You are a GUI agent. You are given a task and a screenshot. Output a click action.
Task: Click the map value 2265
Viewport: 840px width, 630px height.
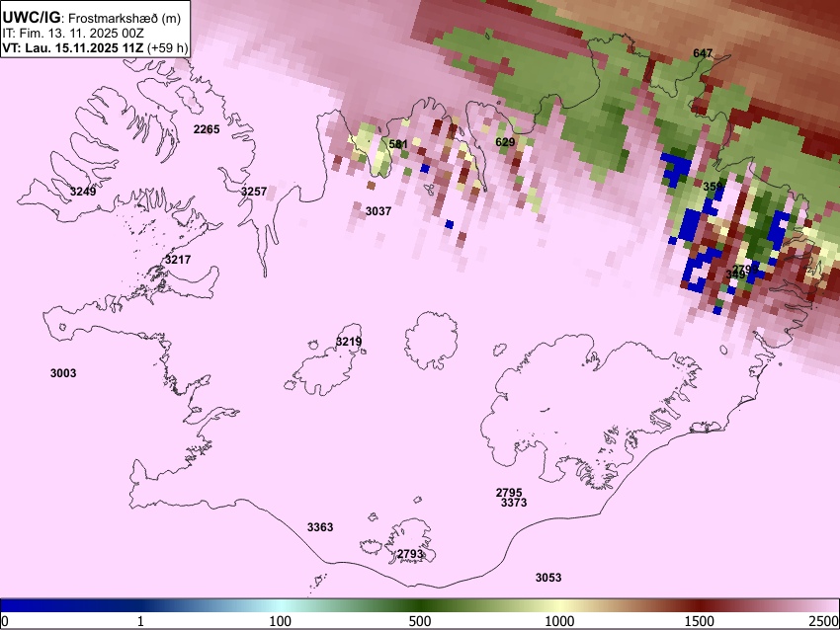(x=207, y=129)
